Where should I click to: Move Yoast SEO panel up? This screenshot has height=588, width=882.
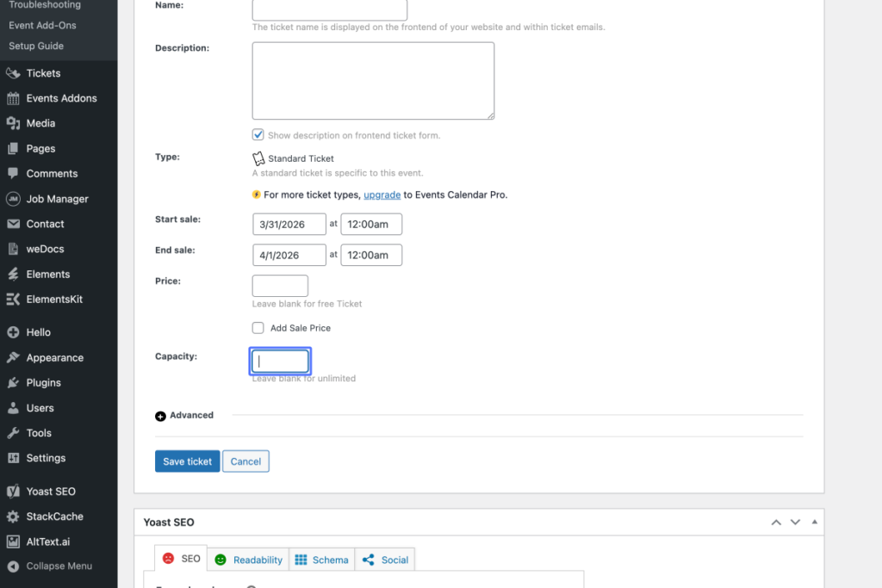(x=776, y=523)
